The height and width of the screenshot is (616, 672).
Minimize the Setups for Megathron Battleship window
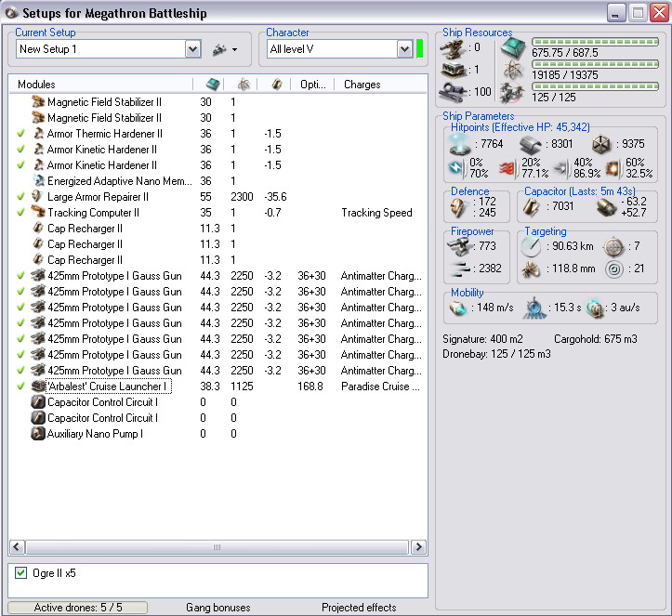(615, 13)
